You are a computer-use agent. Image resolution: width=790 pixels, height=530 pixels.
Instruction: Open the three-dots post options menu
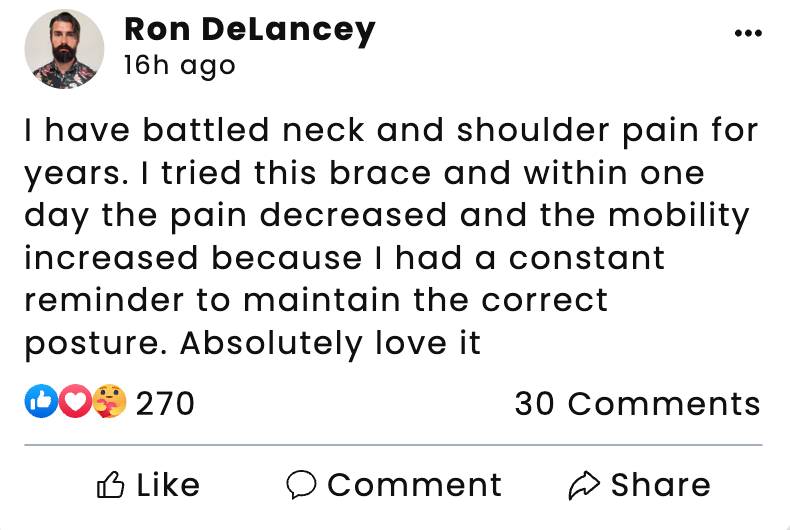747,33
